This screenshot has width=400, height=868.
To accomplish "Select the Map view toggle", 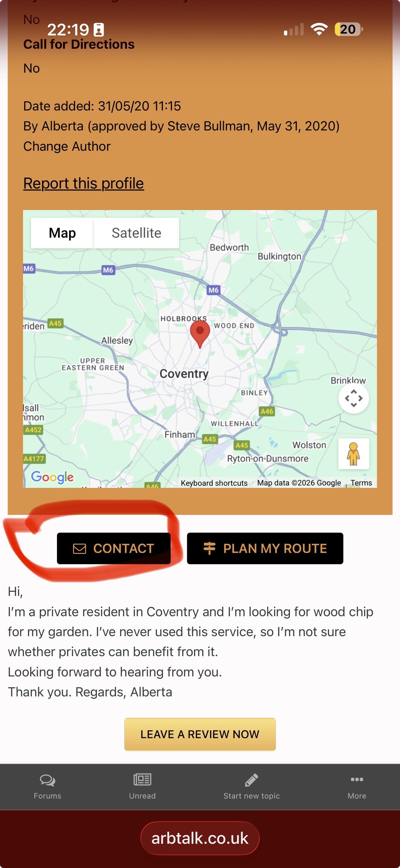I will [62, 233].
